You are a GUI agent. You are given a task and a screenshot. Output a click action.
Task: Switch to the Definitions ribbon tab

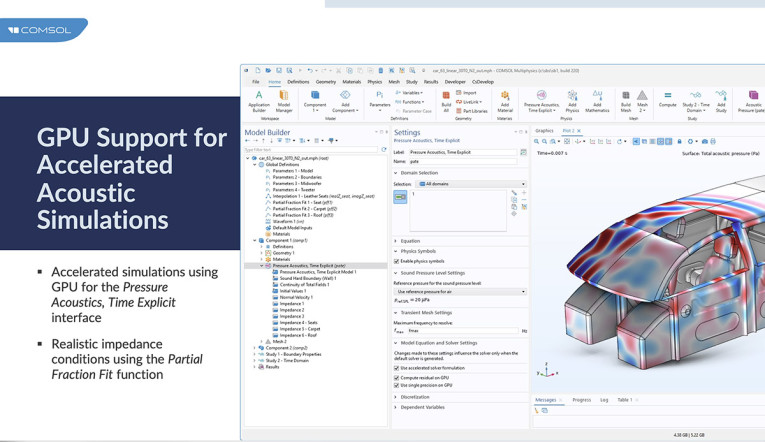pos(298,82)
